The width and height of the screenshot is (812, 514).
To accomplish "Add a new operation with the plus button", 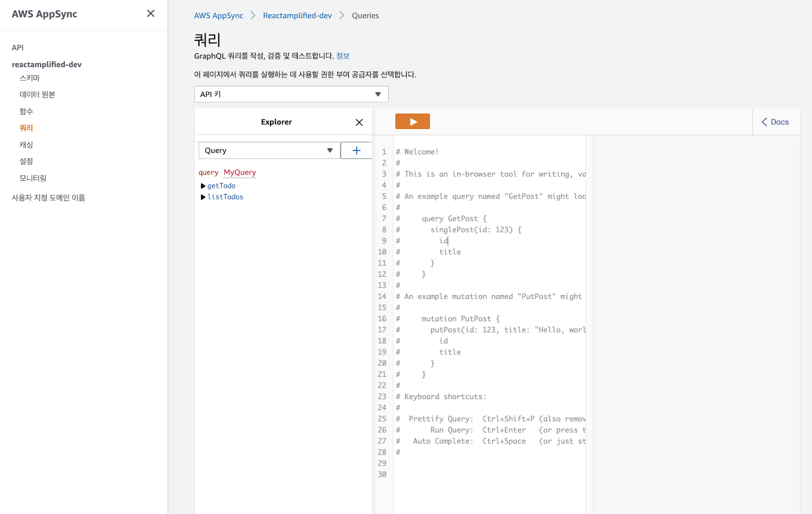I will coord(356,150).
